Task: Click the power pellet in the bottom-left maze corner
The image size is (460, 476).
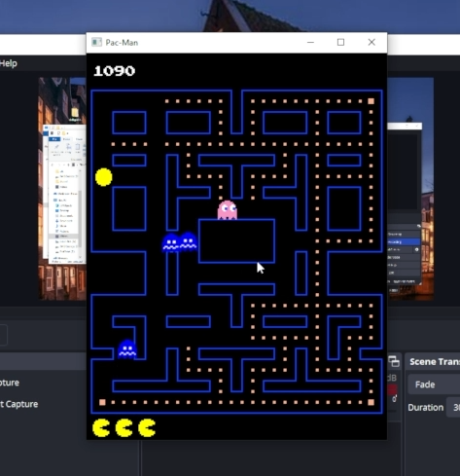Action: tap(102, 402)
